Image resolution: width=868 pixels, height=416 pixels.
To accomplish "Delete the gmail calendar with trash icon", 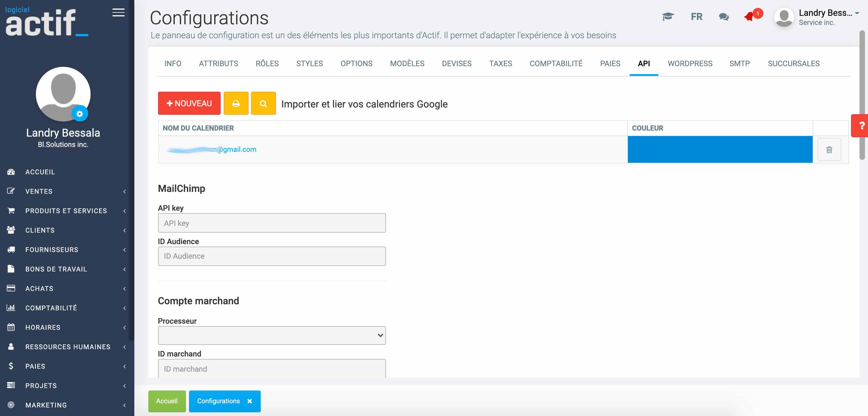I will [x=829, y=149].
